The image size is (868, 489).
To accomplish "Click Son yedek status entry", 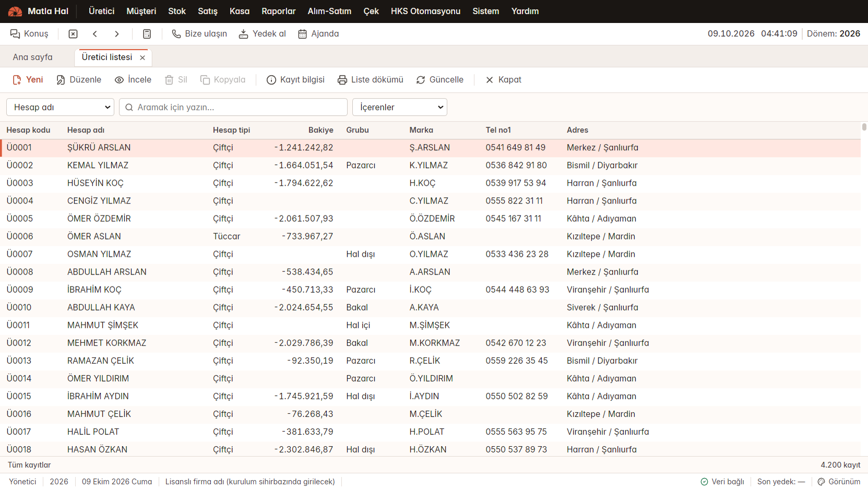I will pos(781,482).
